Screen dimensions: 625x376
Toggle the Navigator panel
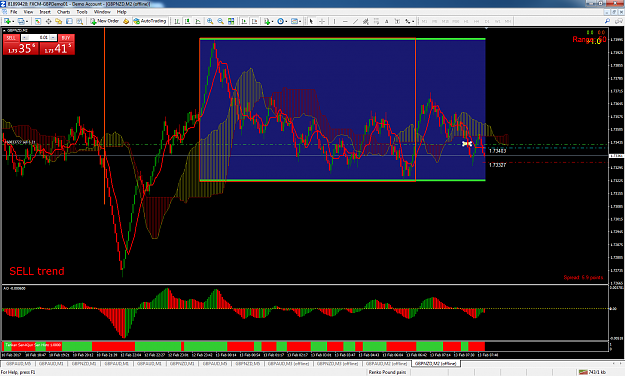pos(59,21)
